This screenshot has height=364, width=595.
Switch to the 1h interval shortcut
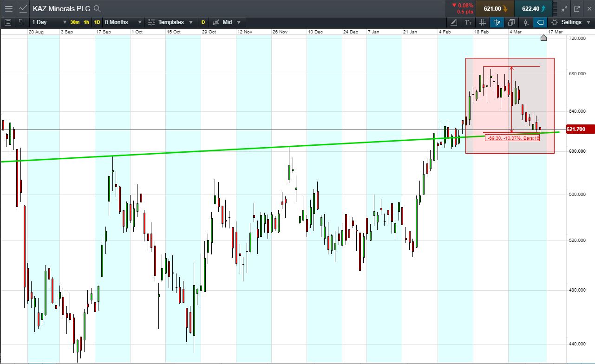coord(86,22)
